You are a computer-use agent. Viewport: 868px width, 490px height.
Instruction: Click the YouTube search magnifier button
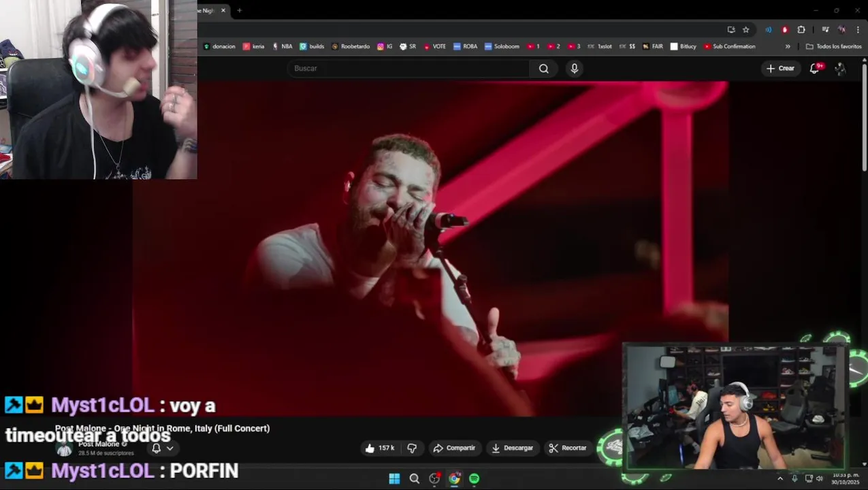pyautogui.click(x=543, y=68)
